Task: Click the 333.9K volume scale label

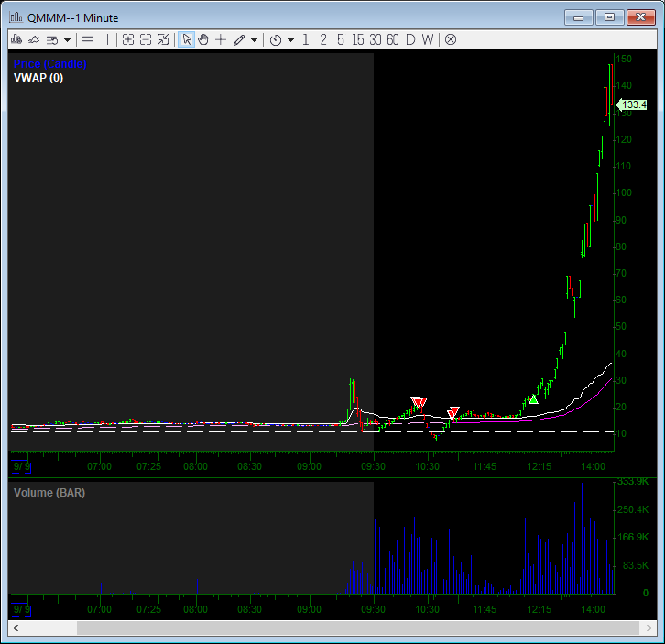Action: click(633, 482)
